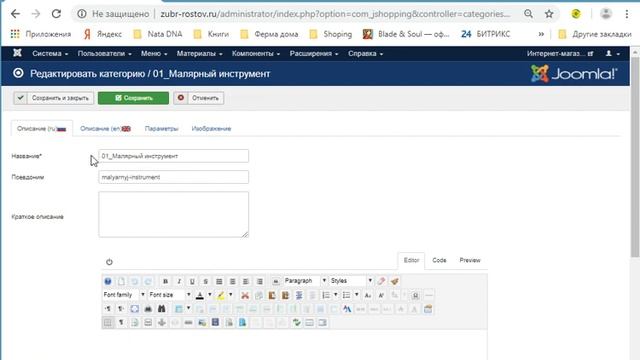Open the Система menu
640x360 pixels.
(x=50, y=53)
